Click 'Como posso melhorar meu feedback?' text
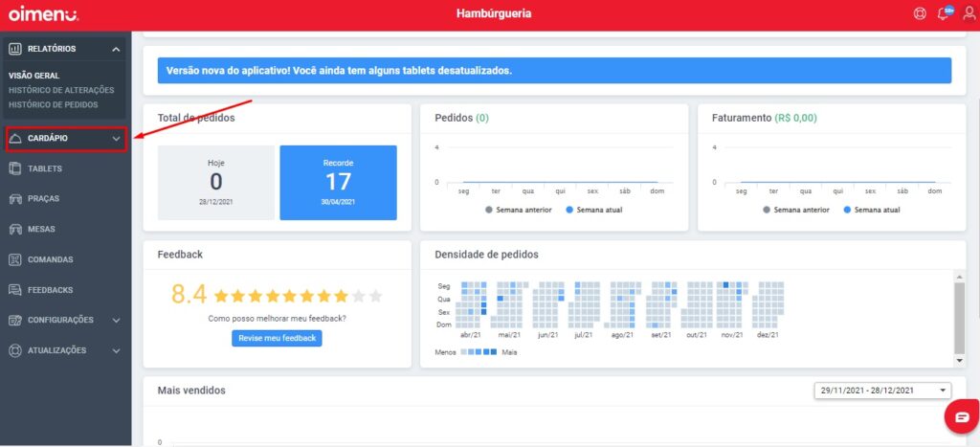980x447 pixels. coord(277,318)
